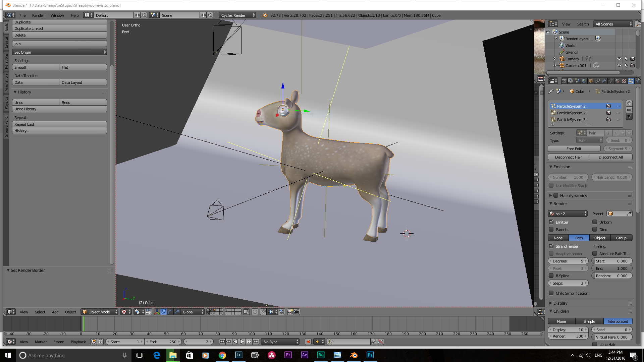Expand the Hair dynamics panel

(x=550, y=195)
